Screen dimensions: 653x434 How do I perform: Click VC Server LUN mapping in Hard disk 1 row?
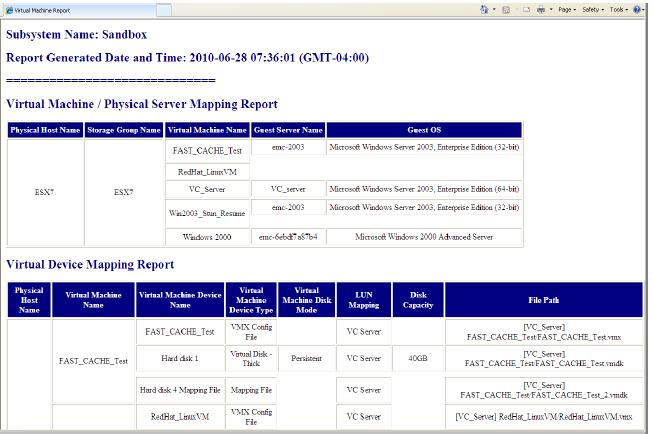(x=364, y=358)
